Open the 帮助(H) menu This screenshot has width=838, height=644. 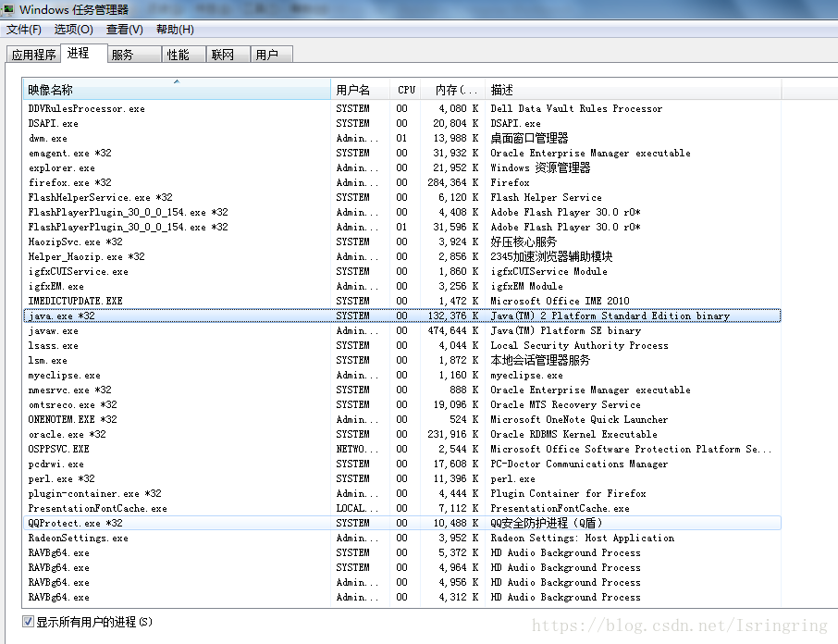(175, 30)
